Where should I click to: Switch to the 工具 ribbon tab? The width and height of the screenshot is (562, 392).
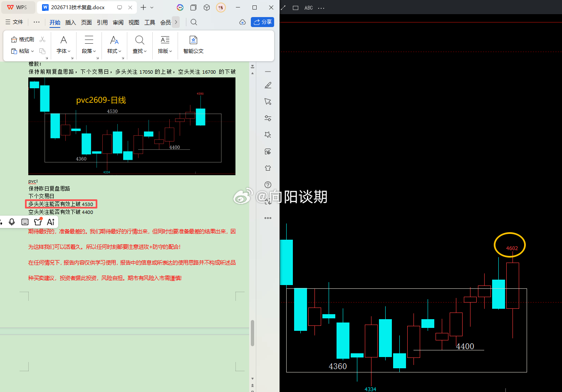pyautogui.click(x=150, y=22)
